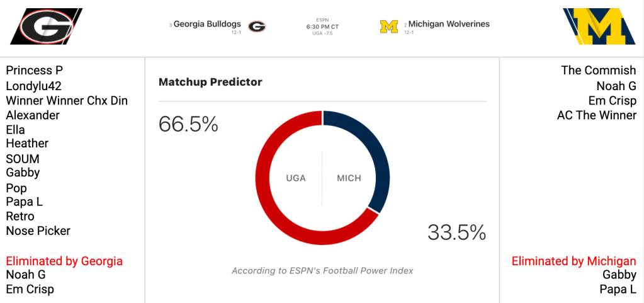This screenshot has width=644, height=303.
Task: Click the 6:30 PM CT game time
Action: click(x=322, y=26)
